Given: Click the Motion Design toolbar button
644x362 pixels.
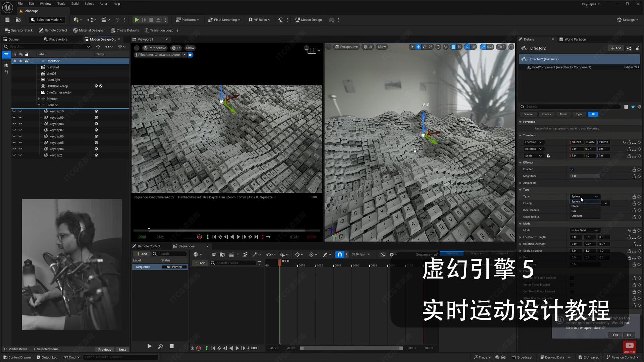Looking at the screenshot, I should click(308, 20).
